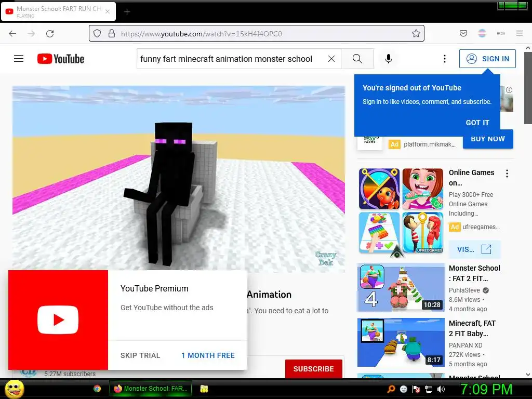Screen dimensions: 532x399
Task: Click the red YouTube Premium logo panel
Action: [58, 320]
